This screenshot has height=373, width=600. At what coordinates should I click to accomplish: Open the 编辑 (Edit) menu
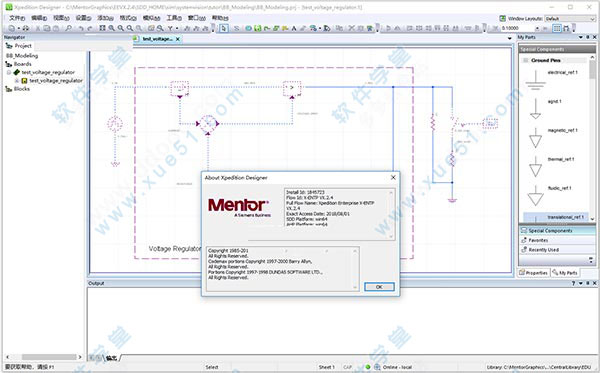[x=39, y=18]
